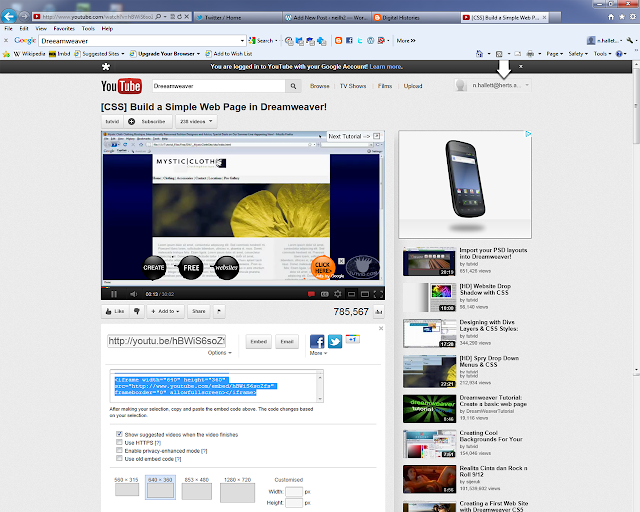Open the Learn more link
The height and width of the screenshot is (512, 640).
point(386,67)
